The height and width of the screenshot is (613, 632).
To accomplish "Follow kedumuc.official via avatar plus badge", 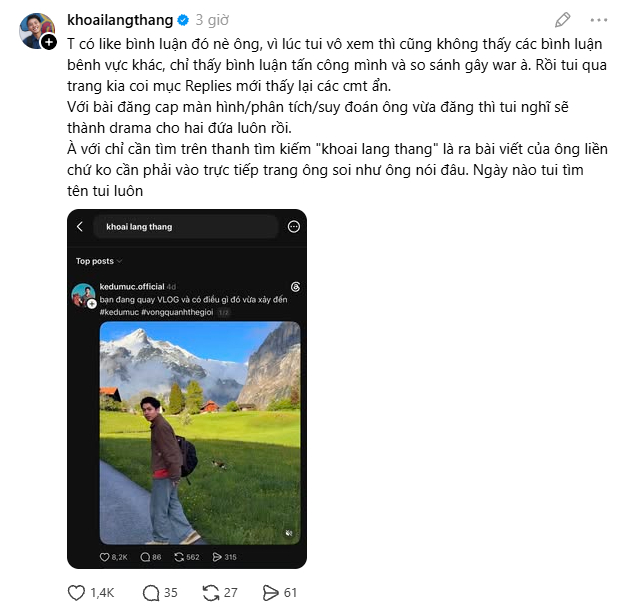I will (92, 303).
